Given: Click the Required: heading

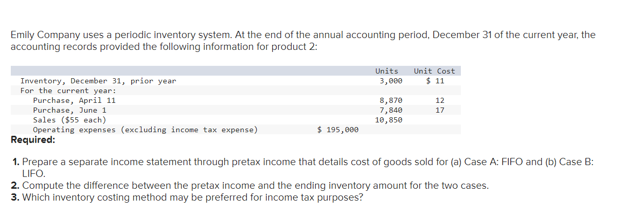Looking at the screenshot, I should tap(33, 139).
